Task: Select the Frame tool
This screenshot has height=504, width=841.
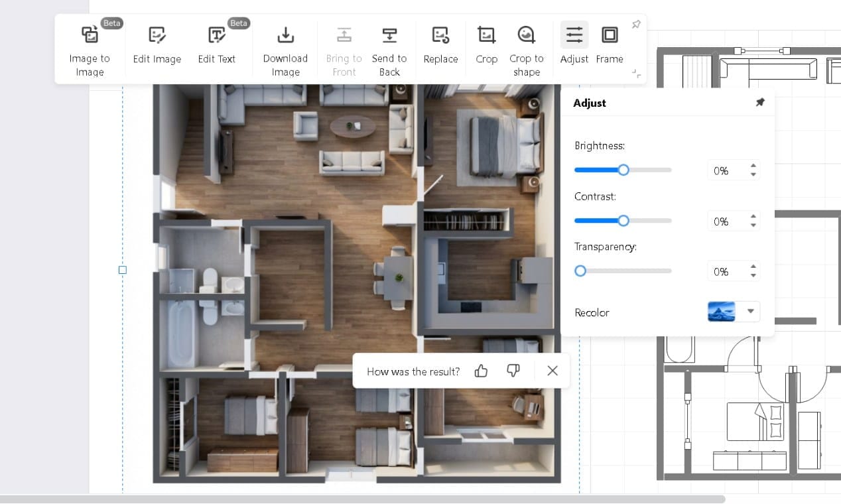Action: point(609,46)
